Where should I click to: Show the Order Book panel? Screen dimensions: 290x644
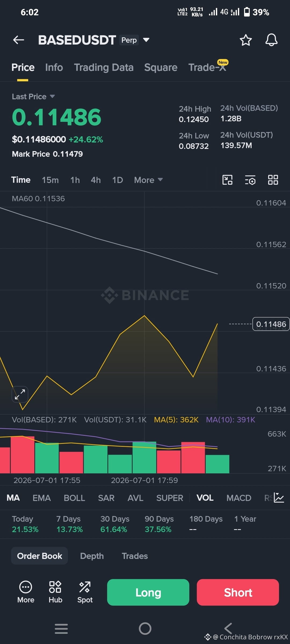coord(39,556)
